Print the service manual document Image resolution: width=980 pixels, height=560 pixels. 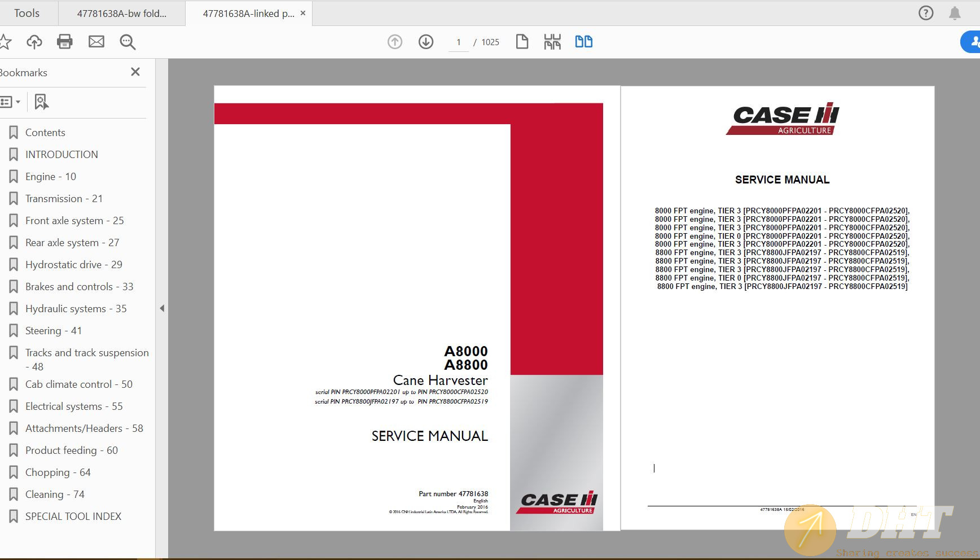coord(65,41)
